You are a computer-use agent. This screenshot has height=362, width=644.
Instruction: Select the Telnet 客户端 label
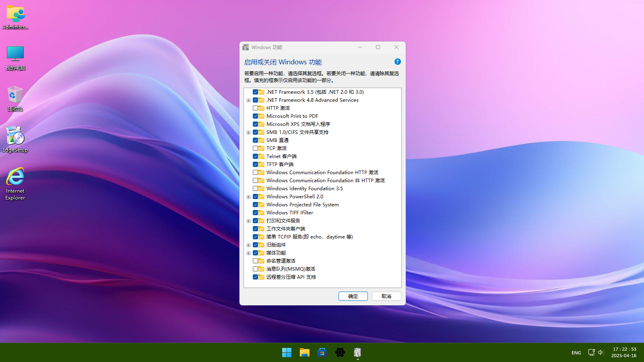point(281,156)
